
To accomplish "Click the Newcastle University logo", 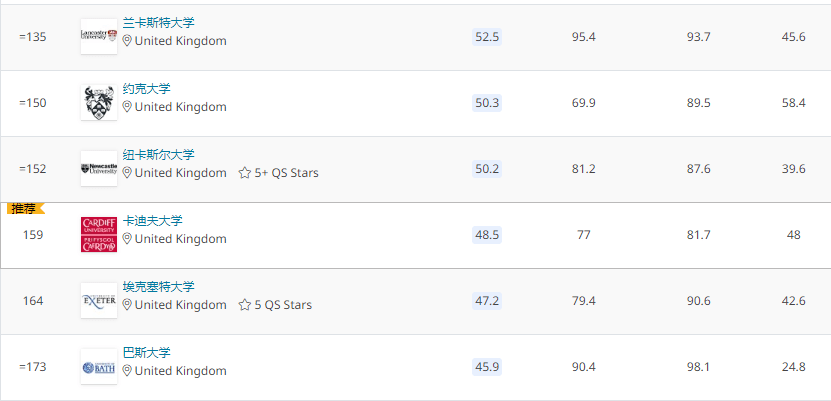I will [x=98, y=168].
